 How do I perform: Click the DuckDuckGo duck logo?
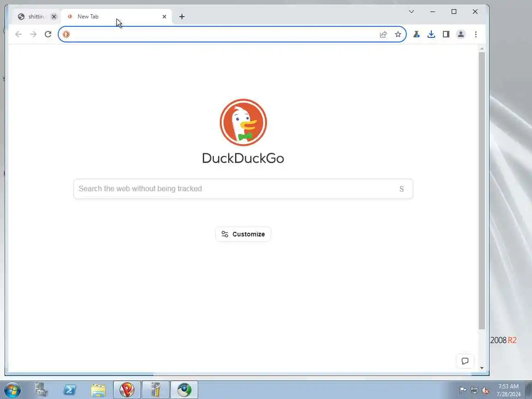tap(243, 122)
